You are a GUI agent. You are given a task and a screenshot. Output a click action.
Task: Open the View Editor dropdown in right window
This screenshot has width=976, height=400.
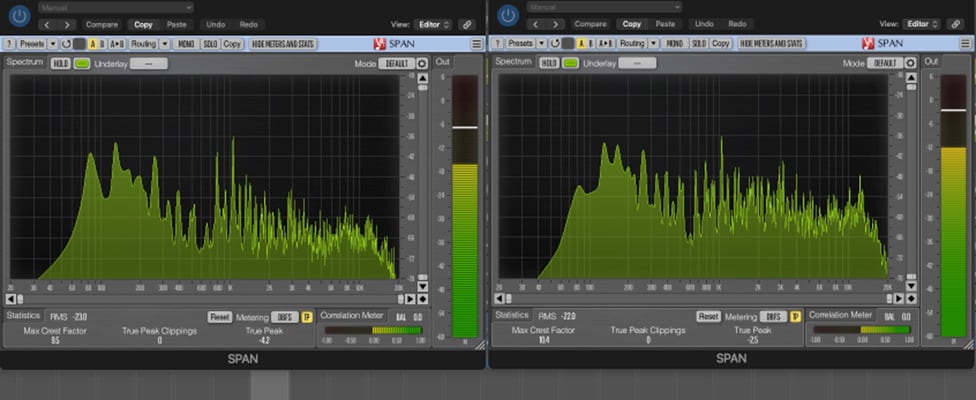click(x=921, y=25)
